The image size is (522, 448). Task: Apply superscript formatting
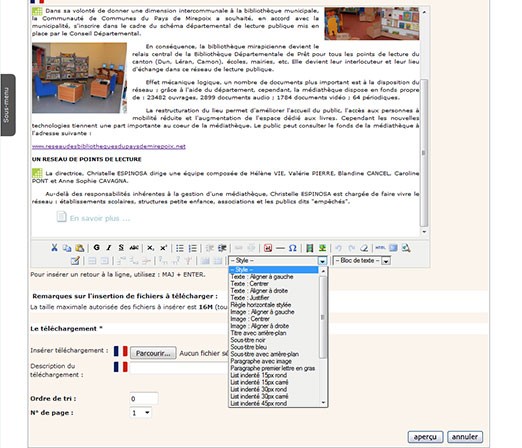[163, 248]
